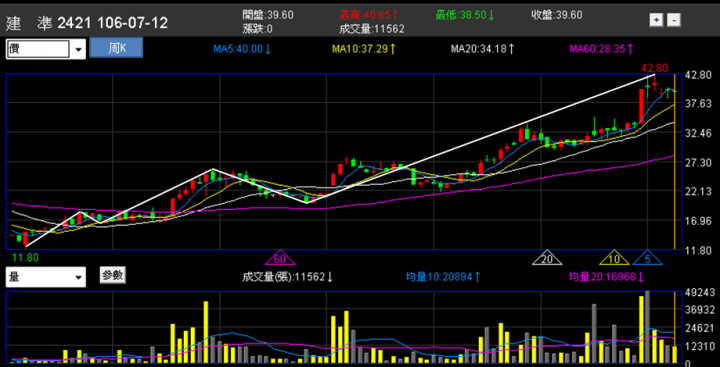This screenshot has height=367, width=720.
Task: Click the minus zoom-out button
Action: tap(674, 20)
